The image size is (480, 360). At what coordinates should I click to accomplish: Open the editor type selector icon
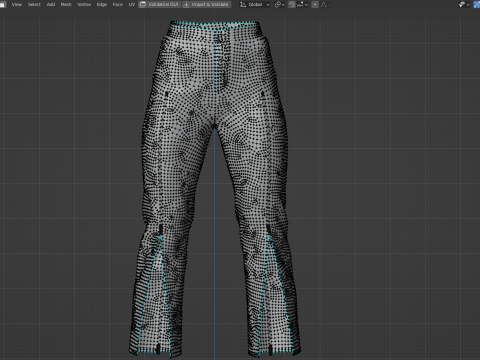pos(3,4)
